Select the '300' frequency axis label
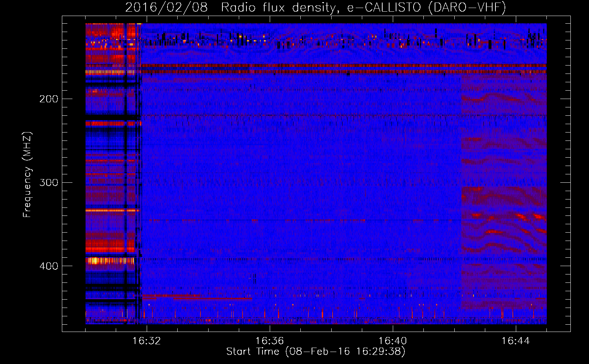 pyautogui.click(x=49, y=182)
